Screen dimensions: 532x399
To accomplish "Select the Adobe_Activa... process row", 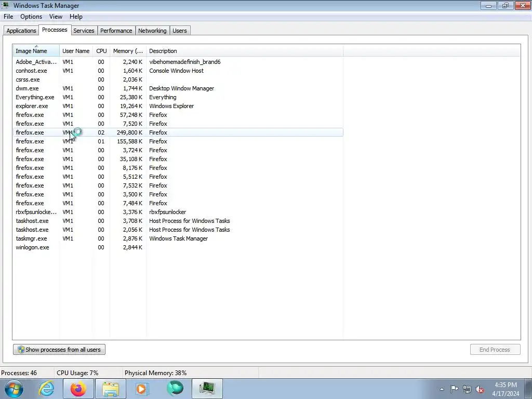I will pos(178,62).
